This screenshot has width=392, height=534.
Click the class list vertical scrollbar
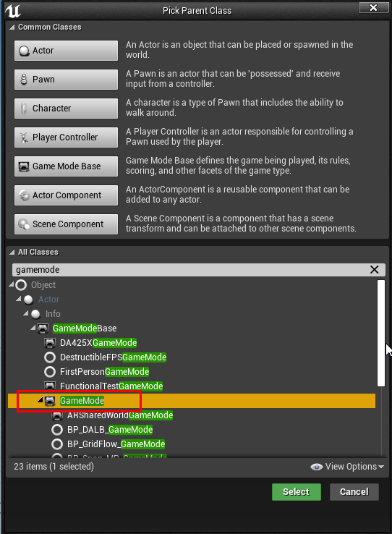(381, 333)
